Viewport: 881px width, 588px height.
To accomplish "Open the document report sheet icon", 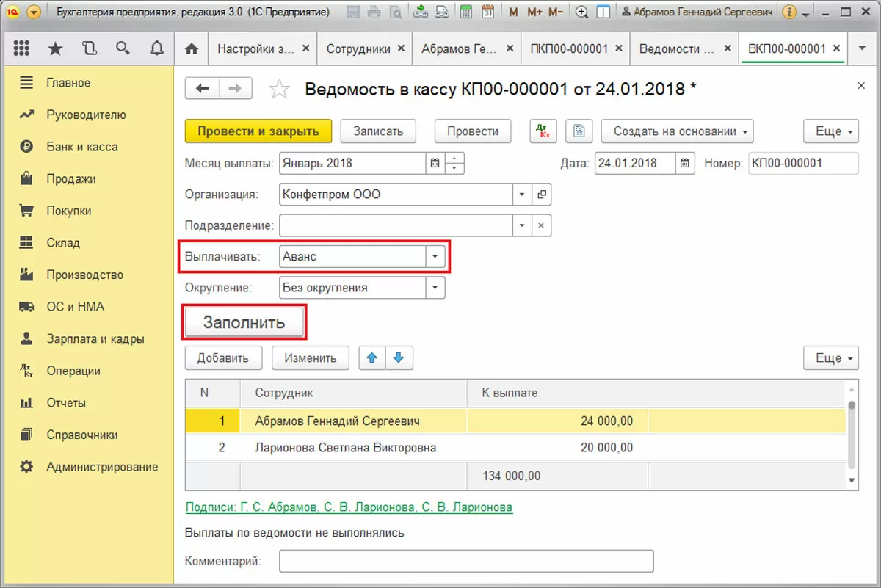I will pos(579,131).
